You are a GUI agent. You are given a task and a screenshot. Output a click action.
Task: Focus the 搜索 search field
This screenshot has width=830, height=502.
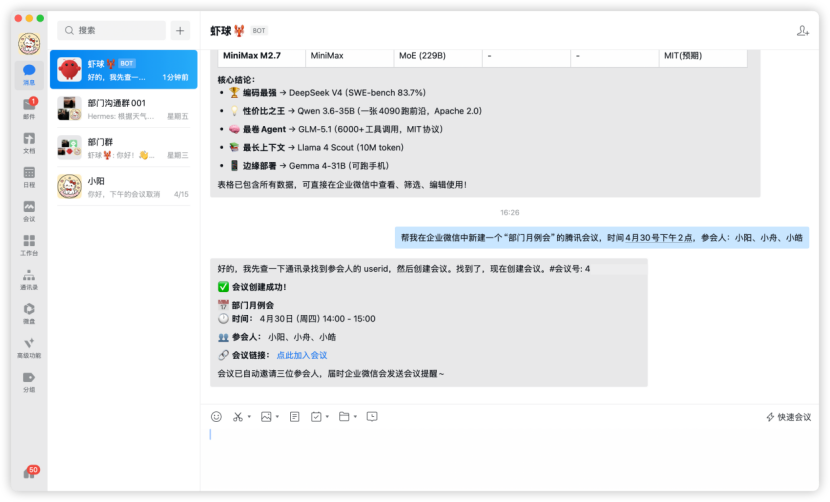point(111,31)
